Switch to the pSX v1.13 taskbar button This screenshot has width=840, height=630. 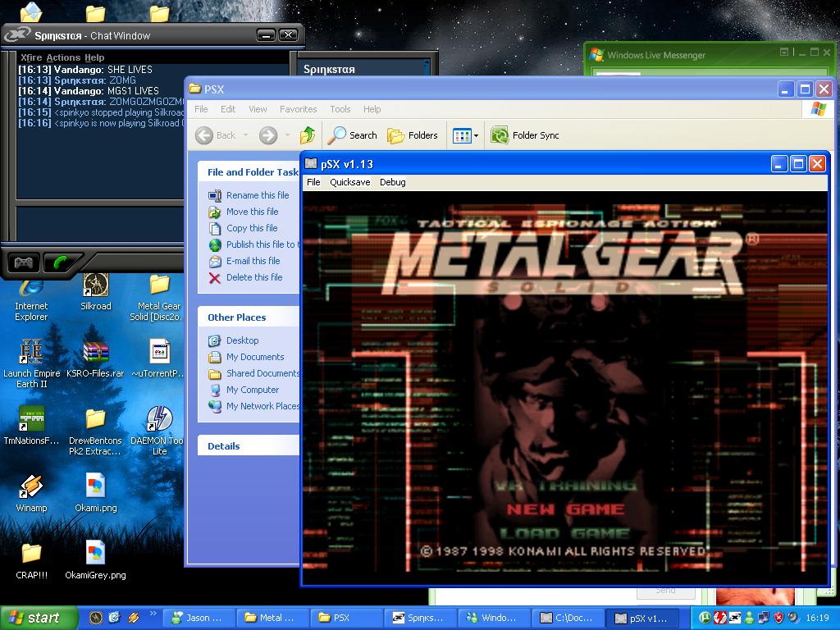coord(644,617)
